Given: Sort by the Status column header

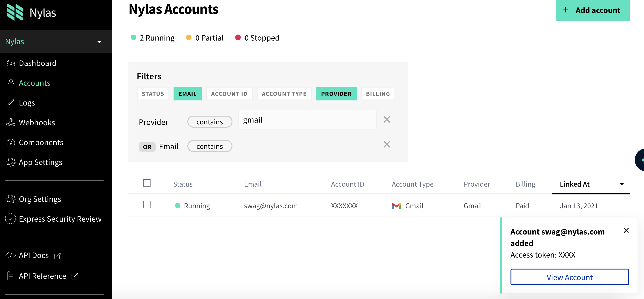Looking at the screenshot, I should point(183,184).
